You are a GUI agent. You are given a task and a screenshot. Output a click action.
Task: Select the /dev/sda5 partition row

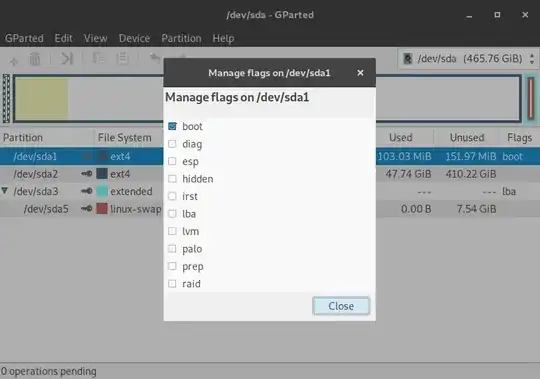click(x=270, y=209)
